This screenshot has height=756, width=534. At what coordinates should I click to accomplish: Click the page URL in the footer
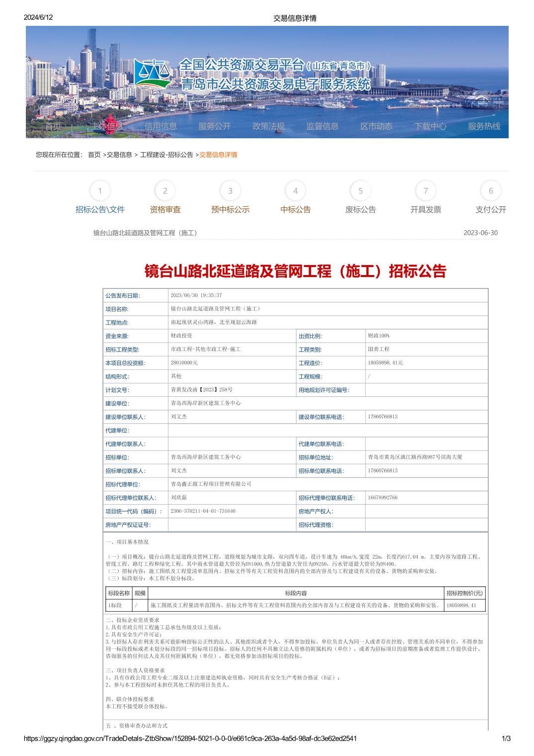190,739
